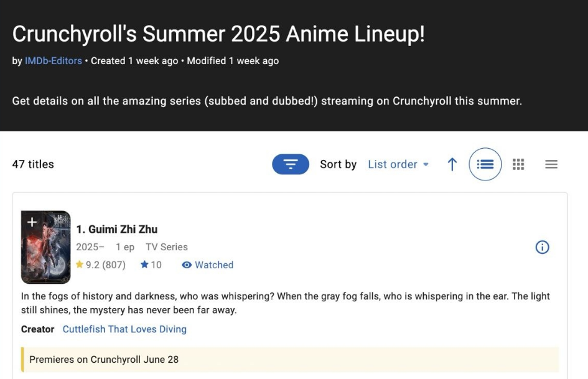
Task: Open the blue filter options button
Action: click(x=291, y=164)
